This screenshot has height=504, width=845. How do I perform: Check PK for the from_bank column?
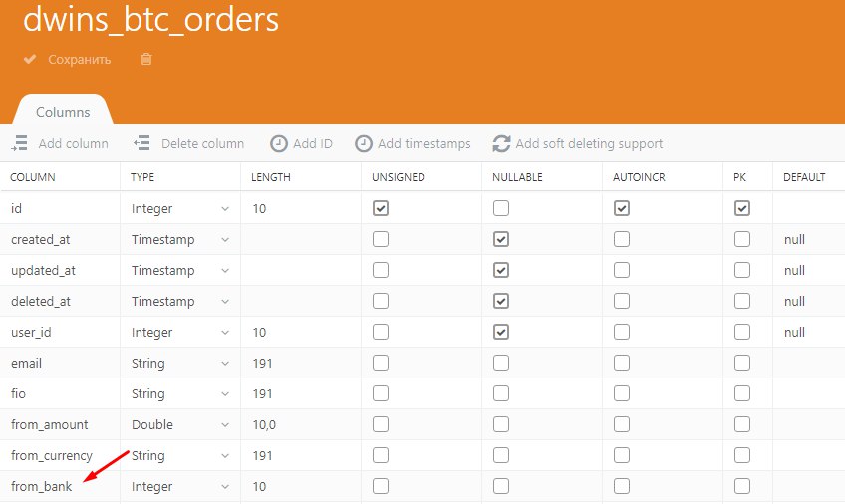pos(742,486)
